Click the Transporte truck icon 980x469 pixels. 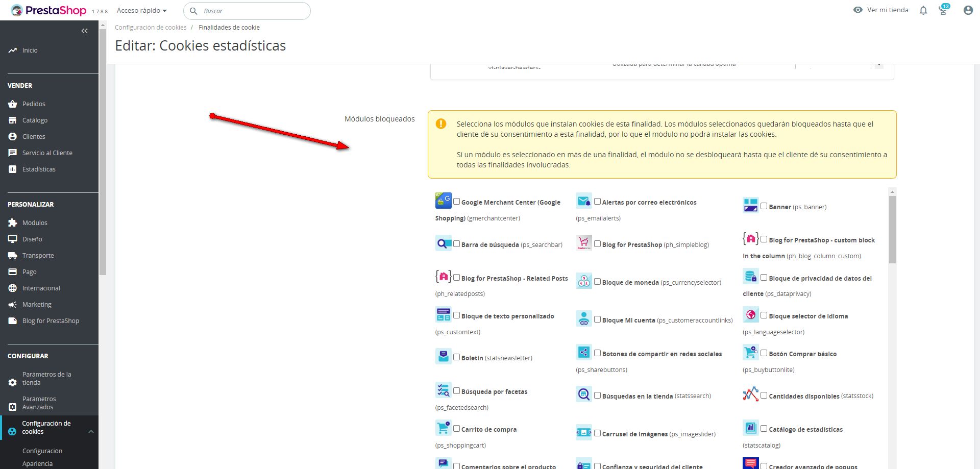pyautogui.click(x=13, y=255)
